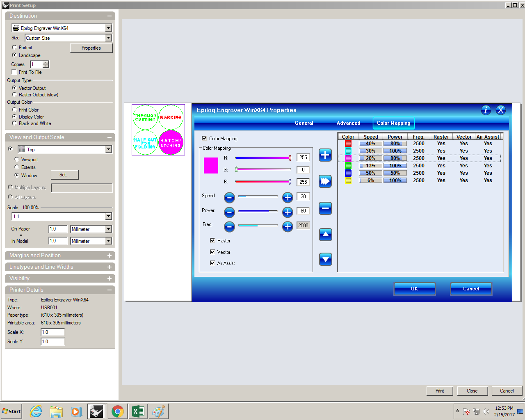
Task: Click the Close button in Print Setup
Action: point(472,391)
